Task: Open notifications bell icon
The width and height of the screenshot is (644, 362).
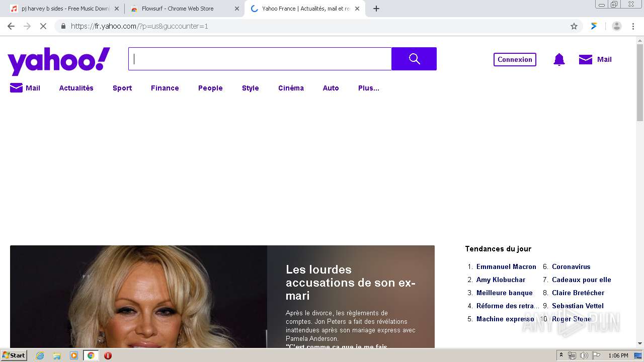Action: coord(559,60)
